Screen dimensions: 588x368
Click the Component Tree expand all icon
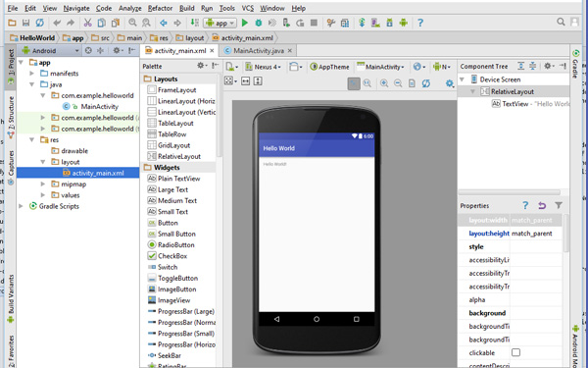[x=521, y=66]
